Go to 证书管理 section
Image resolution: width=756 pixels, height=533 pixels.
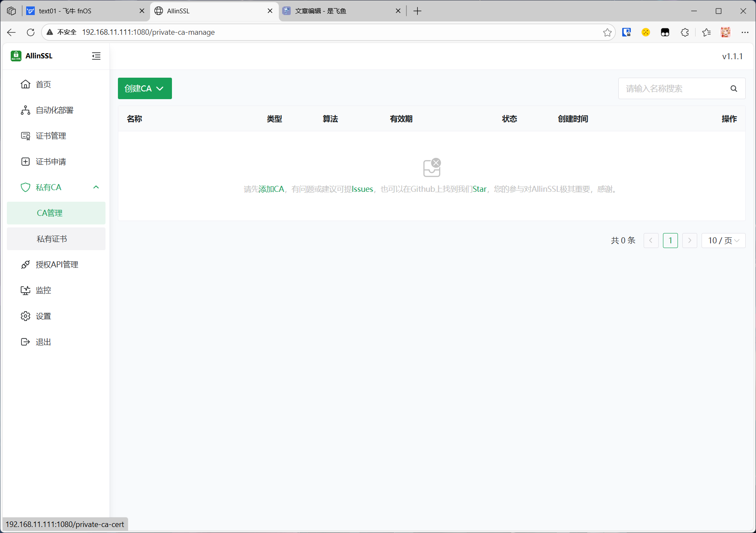(51, 136)
